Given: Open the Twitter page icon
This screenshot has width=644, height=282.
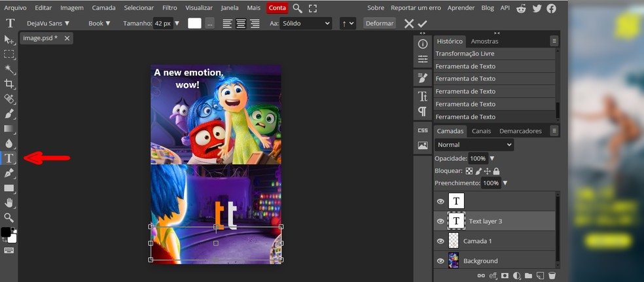Looking at the screenshot, I should pyautogui.click(x=537, y=9).
